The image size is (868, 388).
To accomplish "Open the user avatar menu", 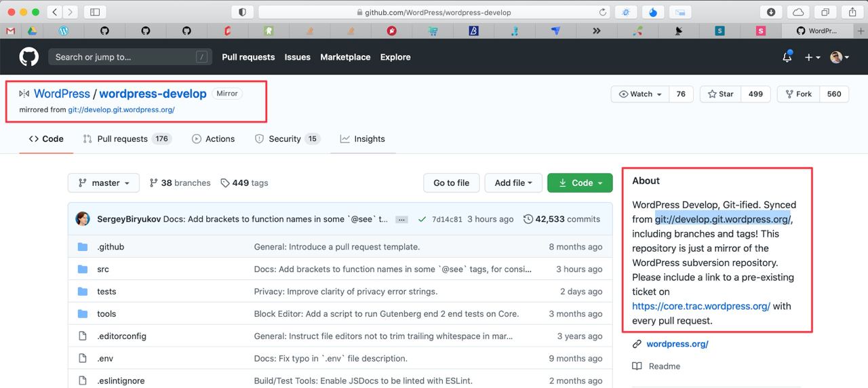I will point(840,58).
